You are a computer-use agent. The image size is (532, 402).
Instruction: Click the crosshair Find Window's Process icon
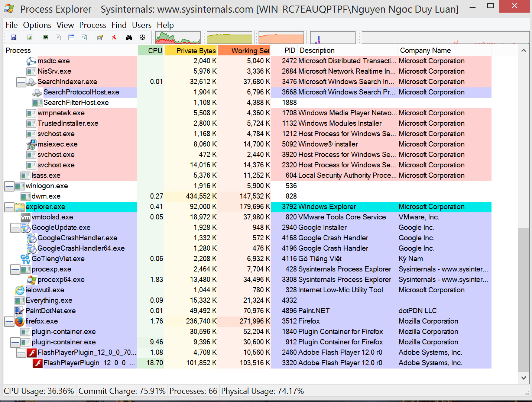pyautogui.click(x=142, y=38)
